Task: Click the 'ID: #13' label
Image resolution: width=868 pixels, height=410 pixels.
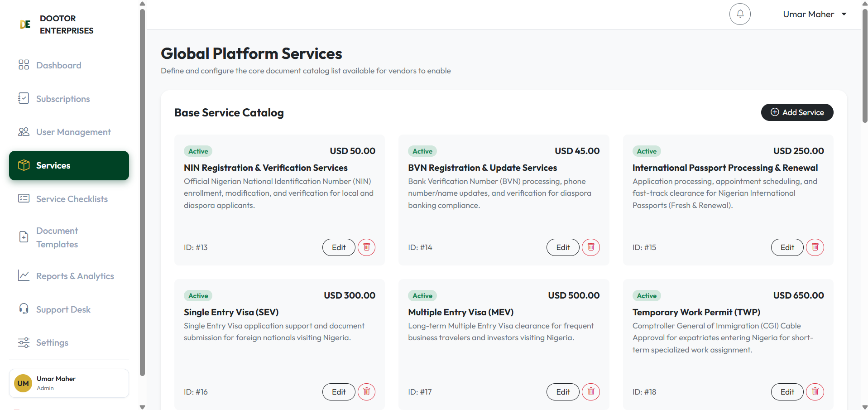Action: point(196,247)
